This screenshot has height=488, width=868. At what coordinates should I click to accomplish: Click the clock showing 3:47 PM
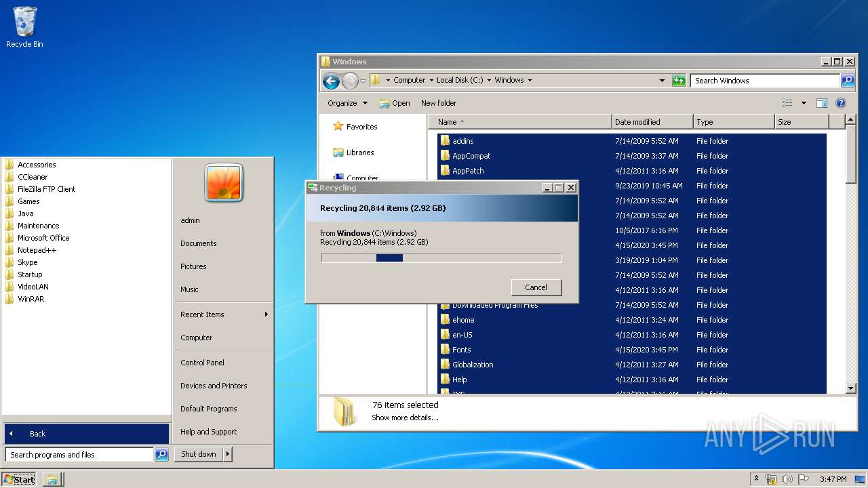pyautogui.click(x=833, y=479)
